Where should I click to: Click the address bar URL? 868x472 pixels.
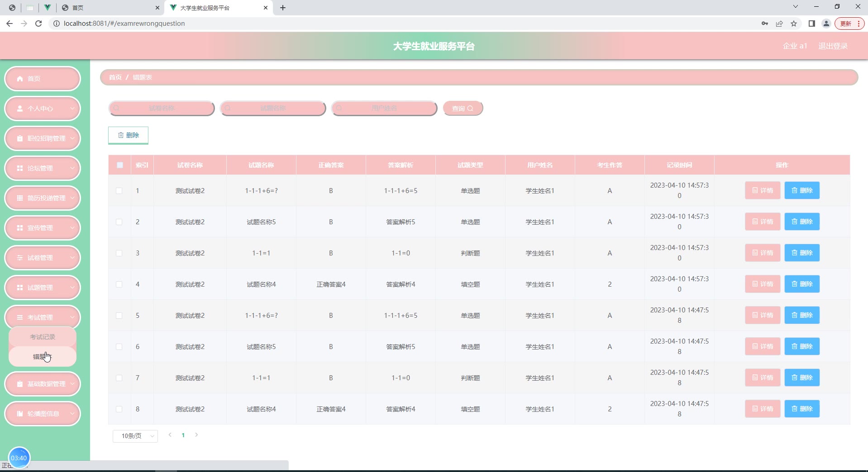pyautogui.click(x=124, y=24)
